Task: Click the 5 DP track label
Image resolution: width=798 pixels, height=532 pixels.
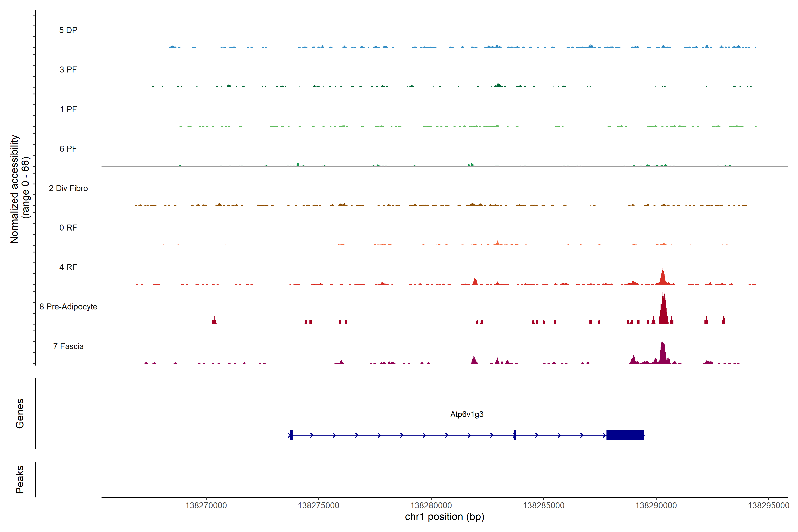Action: click(68, 30)
